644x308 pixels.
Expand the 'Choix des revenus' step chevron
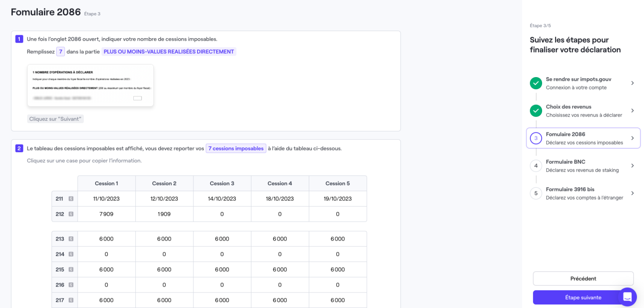point(632,111)
